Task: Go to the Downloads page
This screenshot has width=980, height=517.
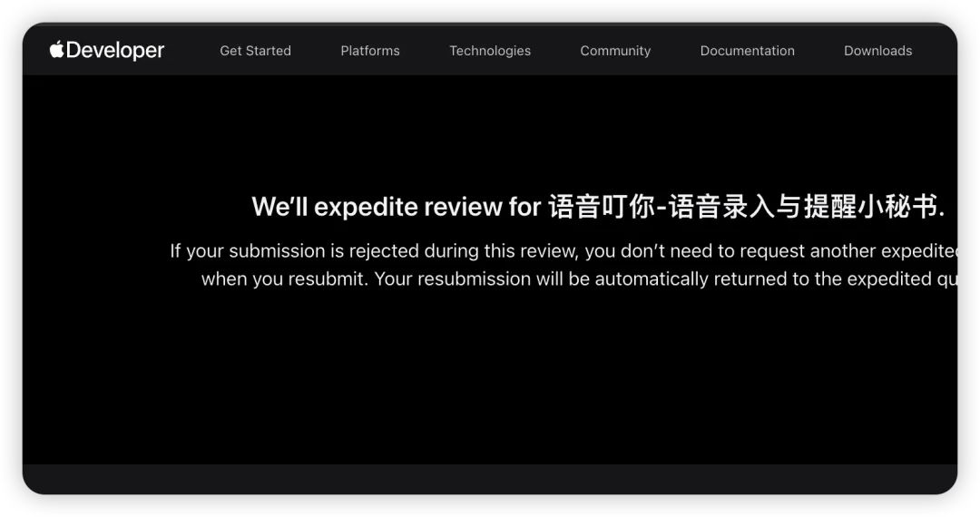Action: pos(877,51)
